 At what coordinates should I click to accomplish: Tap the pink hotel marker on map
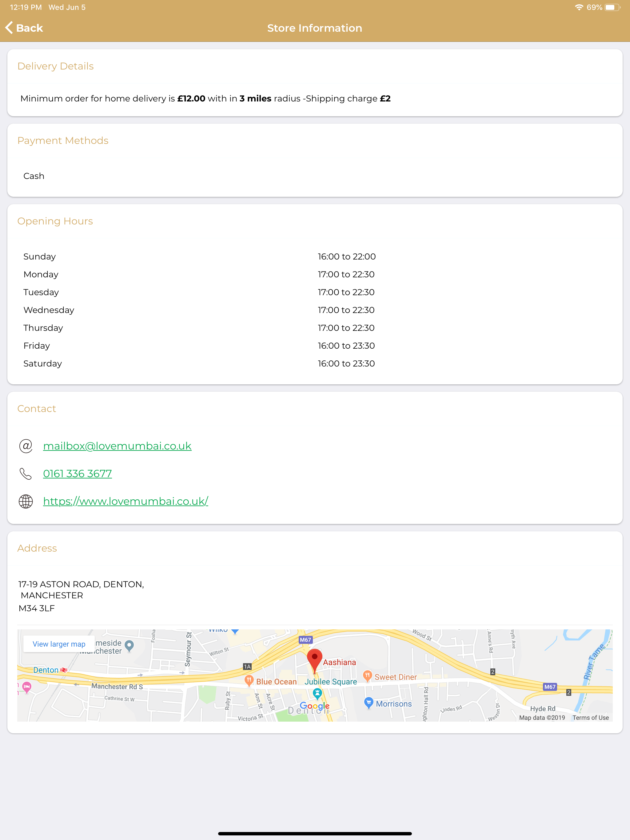tap(26, 687)
